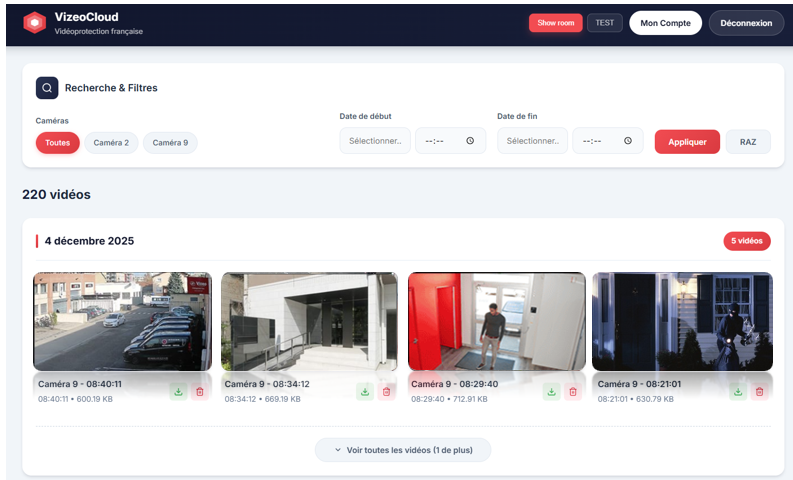This screenshot has width=793, height=480.
Task: Download the Caméra 9 08:40:11 video
Action: pyautogui.click(x=178, y=391)
